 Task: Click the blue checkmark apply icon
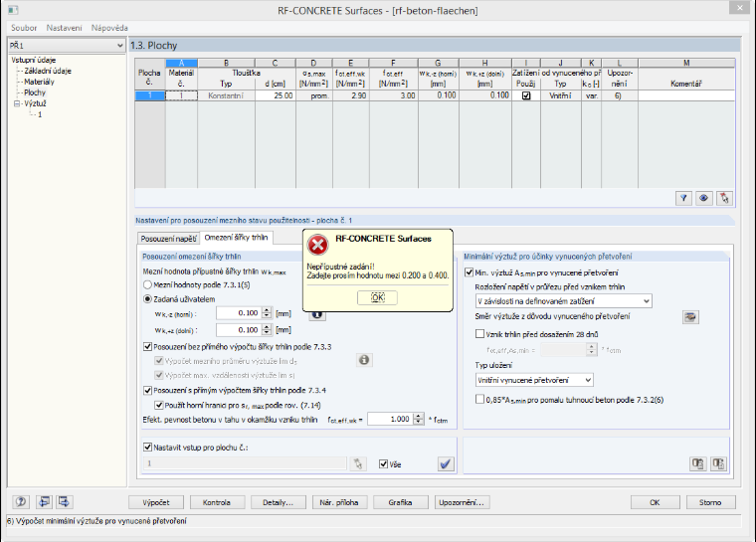click(446, 463)
